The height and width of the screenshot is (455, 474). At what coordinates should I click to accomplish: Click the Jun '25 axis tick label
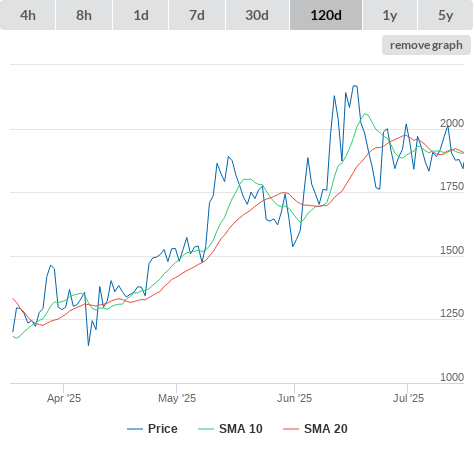pyautogui.click(x=294, y=398)
